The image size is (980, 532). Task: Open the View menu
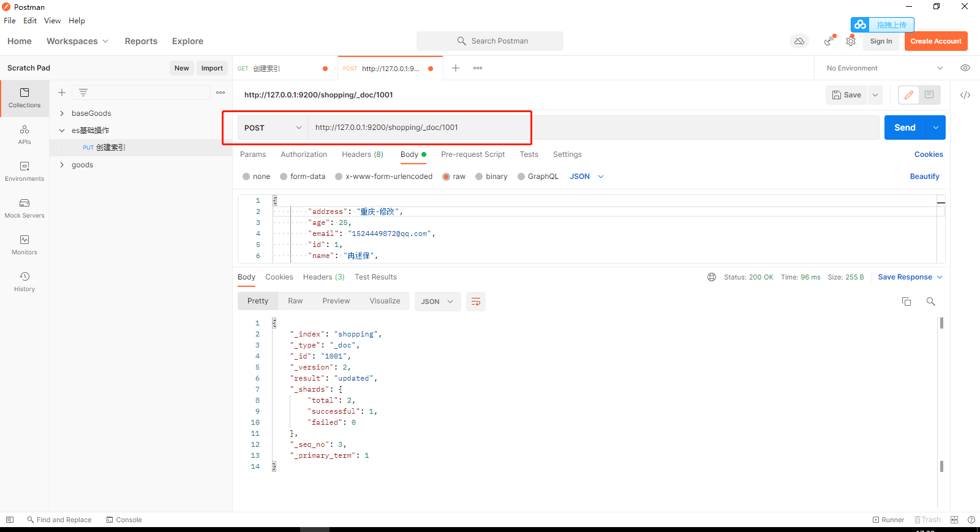[52, 20]
